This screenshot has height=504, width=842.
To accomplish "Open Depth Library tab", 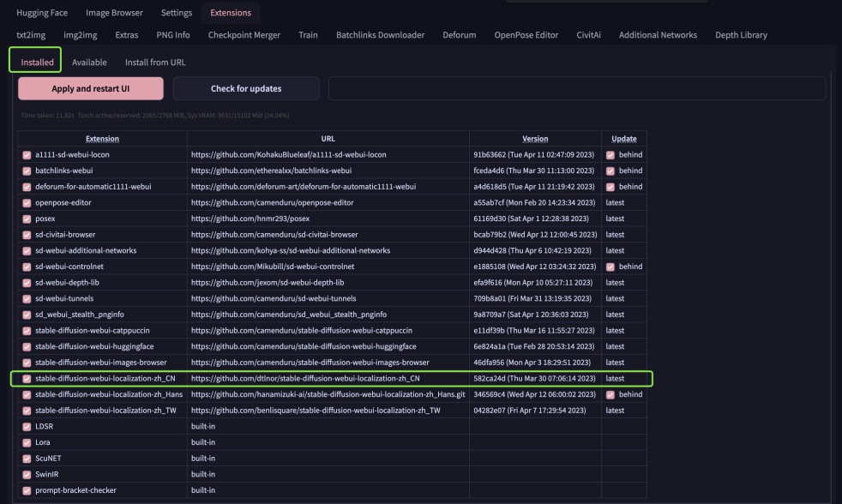I will (741, 35).
